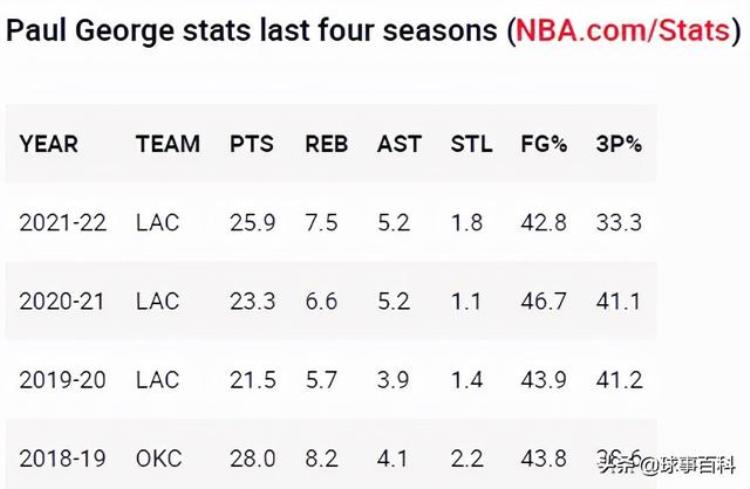Click the YEAR column header

pyautogui.click(x=49, y=144)
